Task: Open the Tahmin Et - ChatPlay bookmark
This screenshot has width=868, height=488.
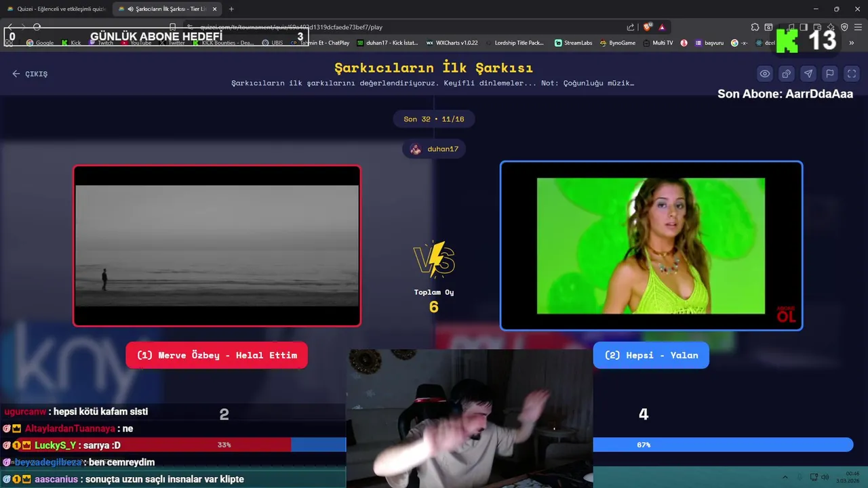Action: 320,43
